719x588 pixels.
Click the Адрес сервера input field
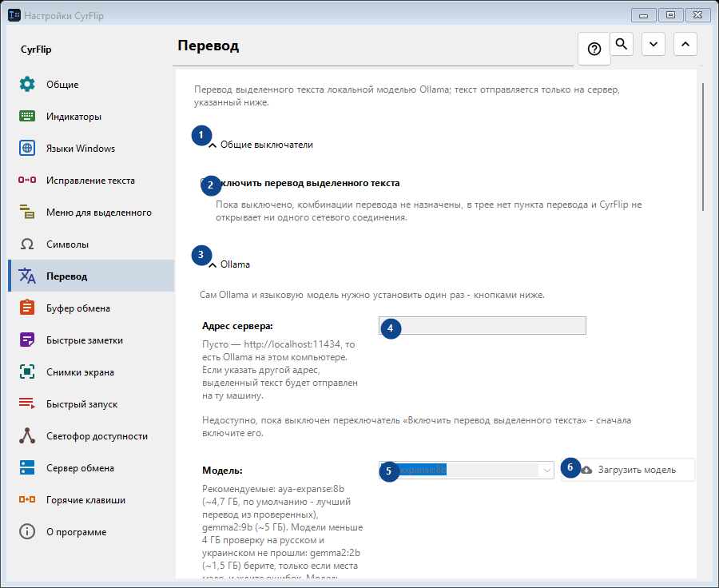(483, 326)
